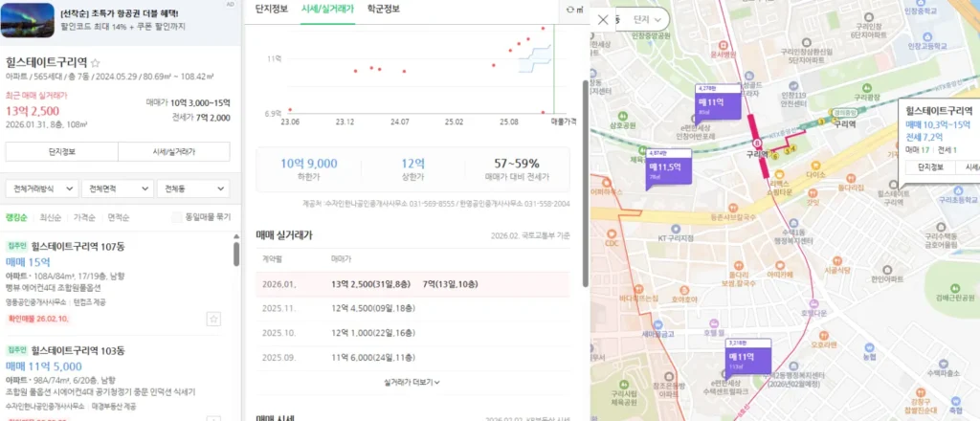Click the 힐스테이트구리역 title in the map popup
This screenshot has height=421, width=980.
point(939,111)
